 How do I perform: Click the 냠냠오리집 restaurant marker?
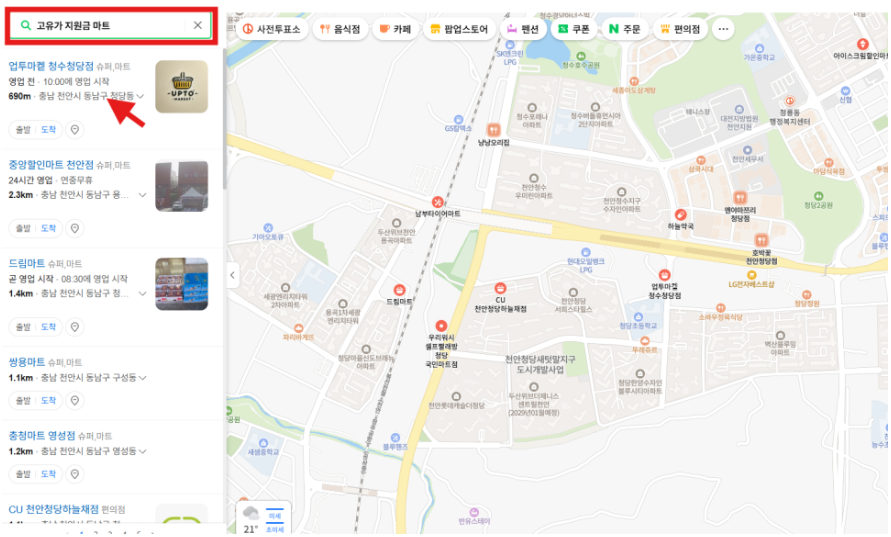tap(493, 130)
